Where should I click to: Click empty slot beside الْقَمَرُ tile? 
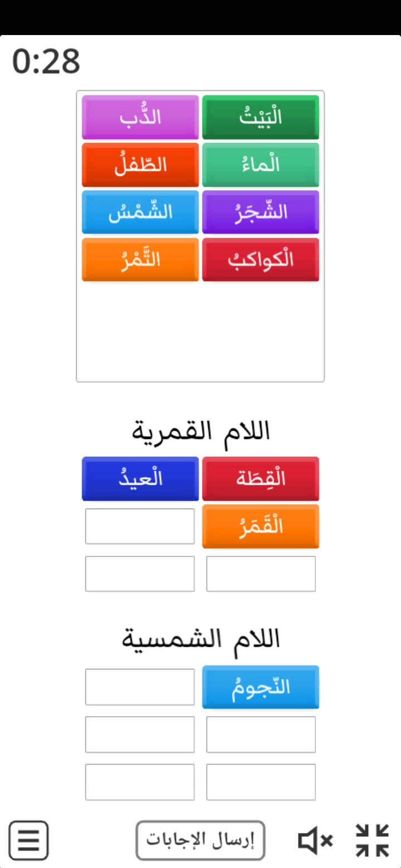click(140, 526)
